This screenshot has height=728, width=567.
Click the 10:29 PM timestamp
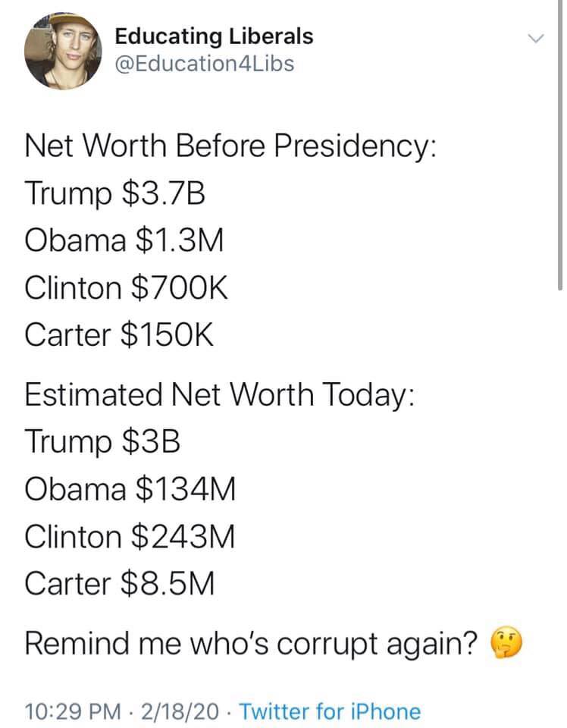(72, 711)
